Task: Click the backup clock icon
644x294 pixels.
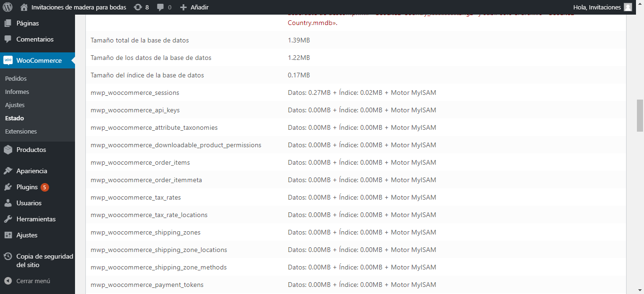Action: tap(8, 256)
